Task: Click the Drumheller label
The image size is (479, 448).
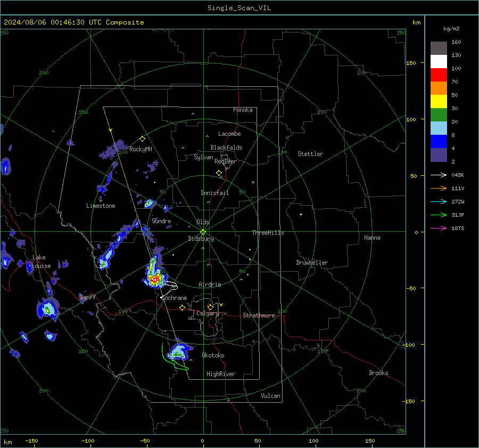Action: 312,263
